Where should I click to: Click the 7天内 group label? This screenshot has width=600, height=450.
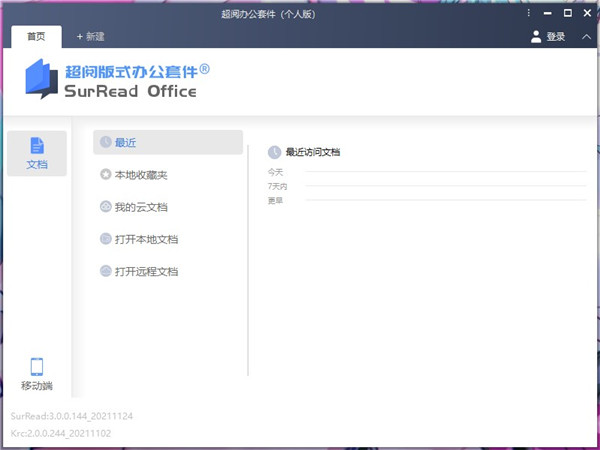pyautogui.click(x=277, y=186)
